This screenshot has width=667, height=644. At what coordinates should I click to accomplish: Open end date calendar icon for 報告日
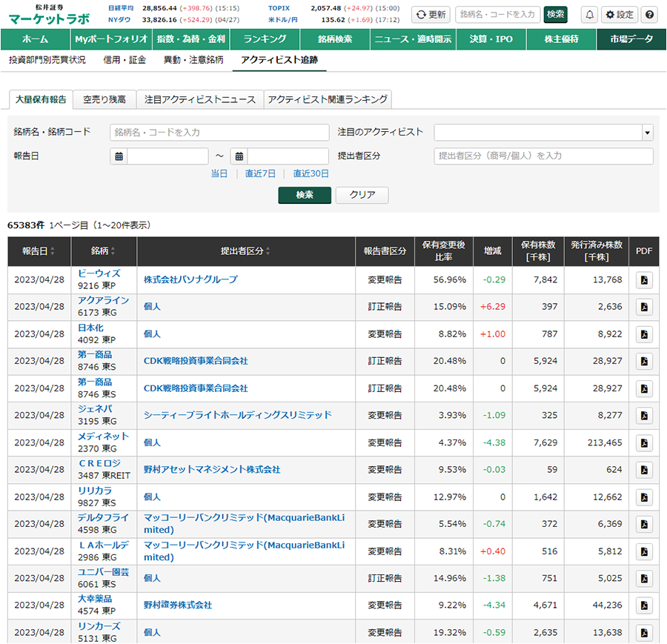pyautogui.click(x=239, y=156)
